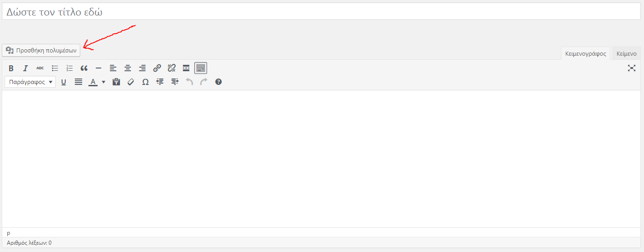644x252 pixels.
Task: Insert a bulleted list
Action: (55, 68)
